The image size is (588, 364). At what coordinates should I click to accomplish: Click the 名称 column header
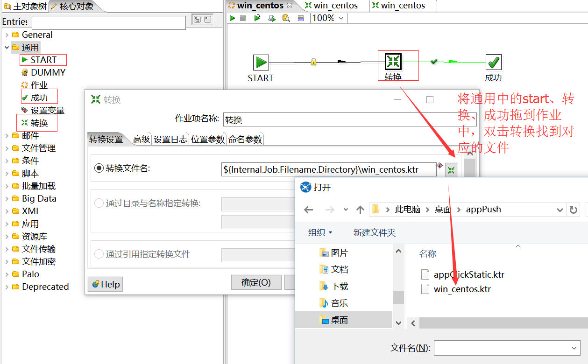click(x=428, y=254)
